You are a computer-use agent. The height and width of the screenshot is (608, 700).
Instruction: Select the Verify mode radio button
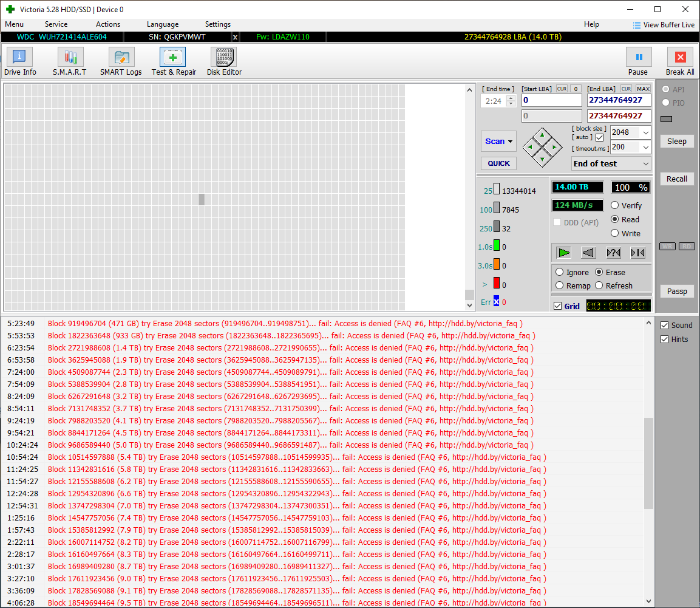[615, 205]
